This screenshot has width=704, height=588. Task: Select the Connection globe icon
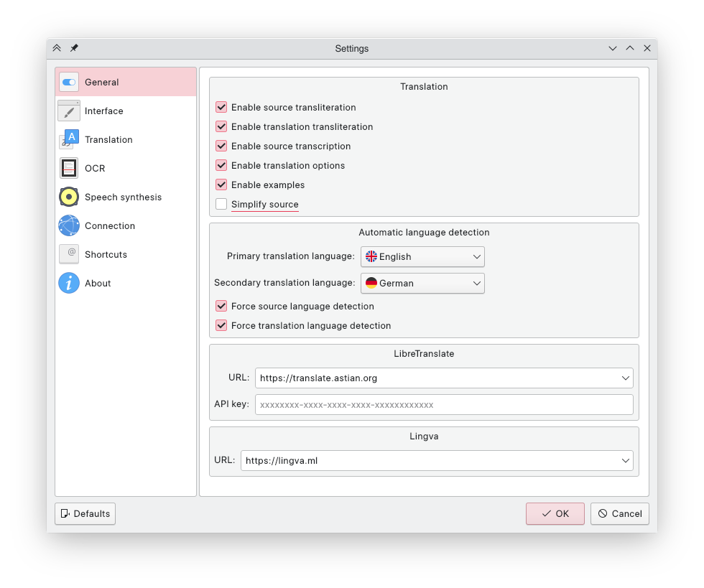click(x=68, y=225)
